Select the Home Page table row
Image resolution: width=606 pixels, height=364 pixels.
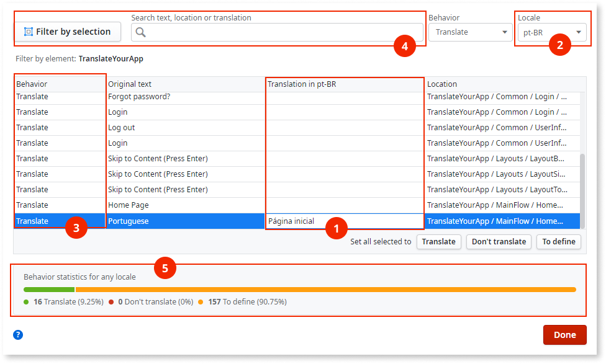click(186, 205)
